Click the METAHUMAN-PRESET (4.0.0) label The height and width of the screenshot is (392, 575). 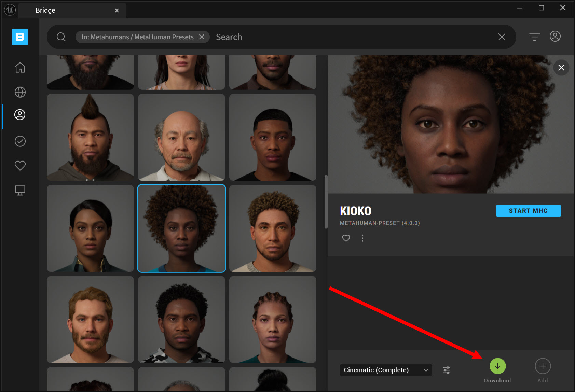point(380,223)
